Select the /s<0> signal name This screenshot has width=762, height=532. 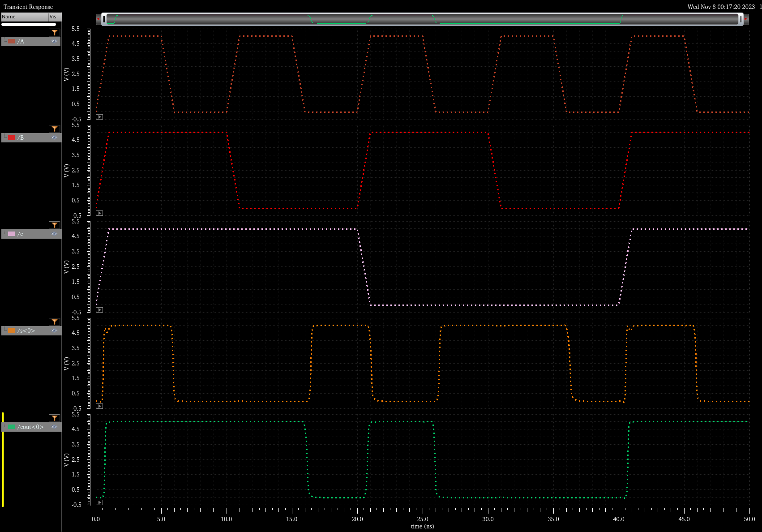coord(26,330)
